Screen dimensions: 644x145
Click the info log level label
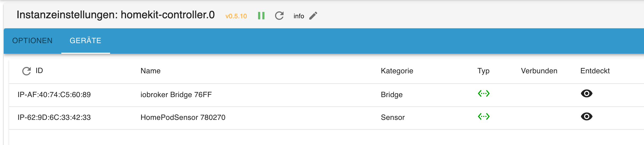299,16
